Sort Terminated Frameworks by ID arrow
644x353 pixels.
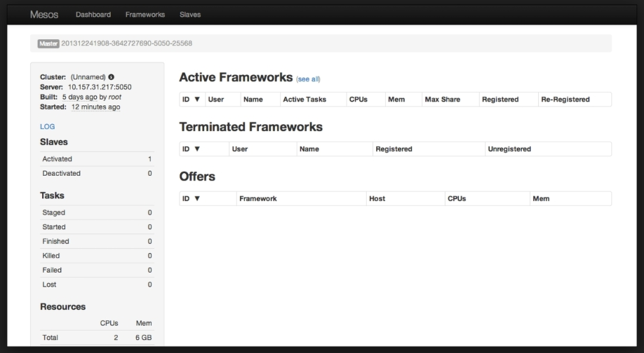[197, 149]
